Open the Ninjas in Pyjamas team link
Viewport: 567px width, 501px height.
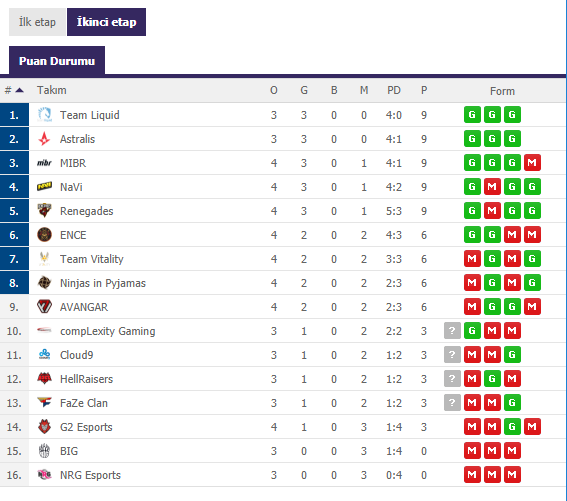tap(103, 283)
